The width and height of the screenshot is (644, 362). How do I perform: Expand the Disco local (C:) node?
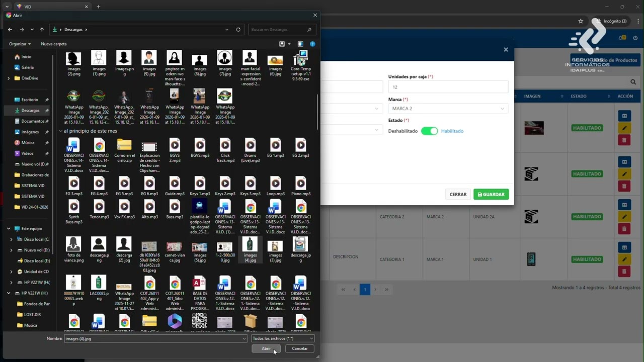(x=12, y=239)
